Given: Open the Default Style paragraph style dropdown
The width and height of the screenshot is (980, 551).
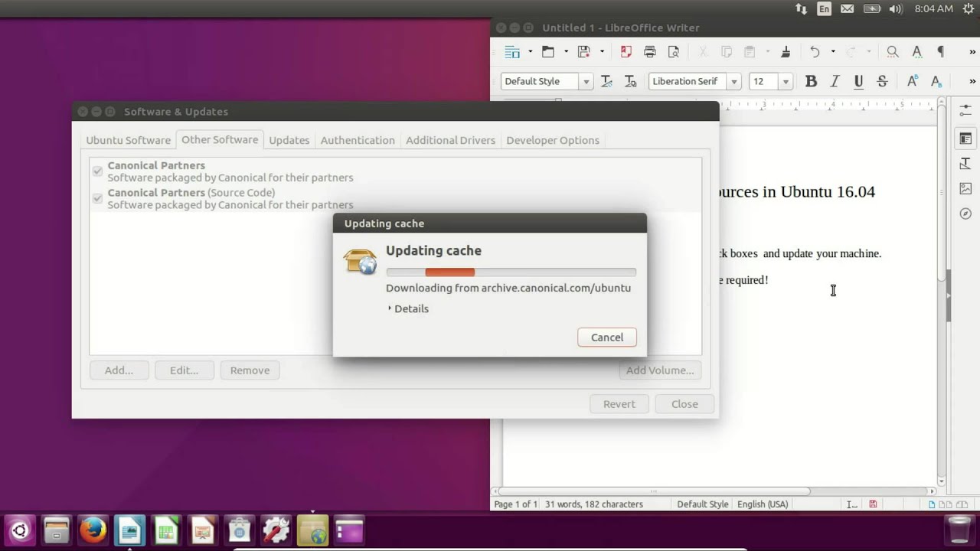Looking at the screenshot, I should click(586, 81).
